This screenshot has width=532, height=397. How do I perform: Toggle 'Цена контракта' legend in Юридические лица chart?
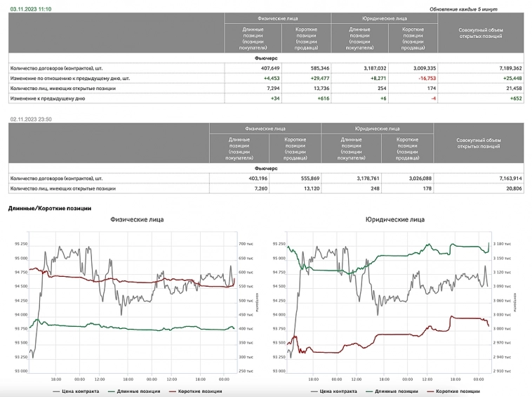pos(333,391)
